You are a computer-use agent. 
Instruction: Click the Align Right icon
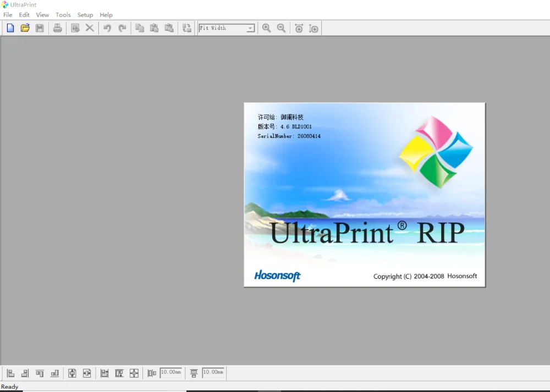(x=25, y=373)
